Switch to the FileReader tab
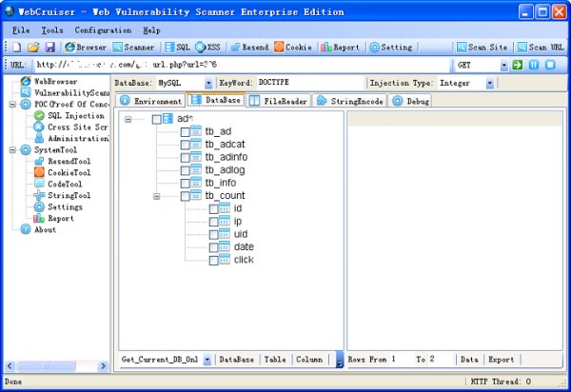 [x=279, y=101]
